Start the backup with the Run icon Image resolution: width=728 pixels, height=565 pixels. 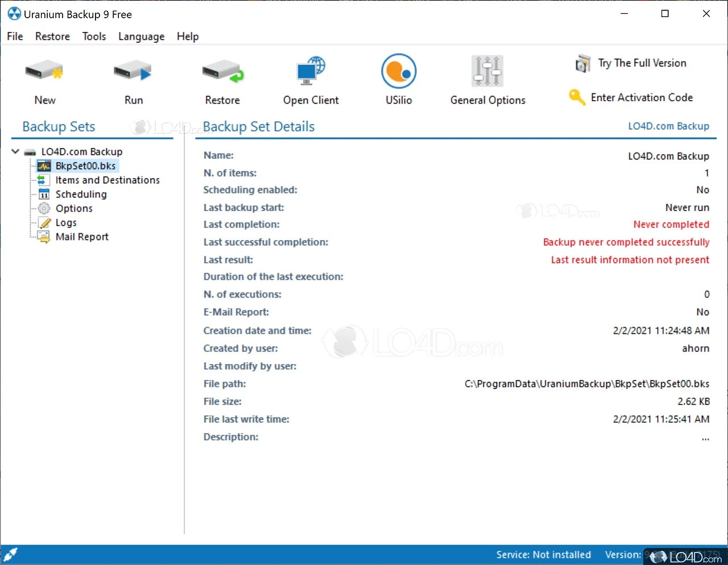(133, 72)
